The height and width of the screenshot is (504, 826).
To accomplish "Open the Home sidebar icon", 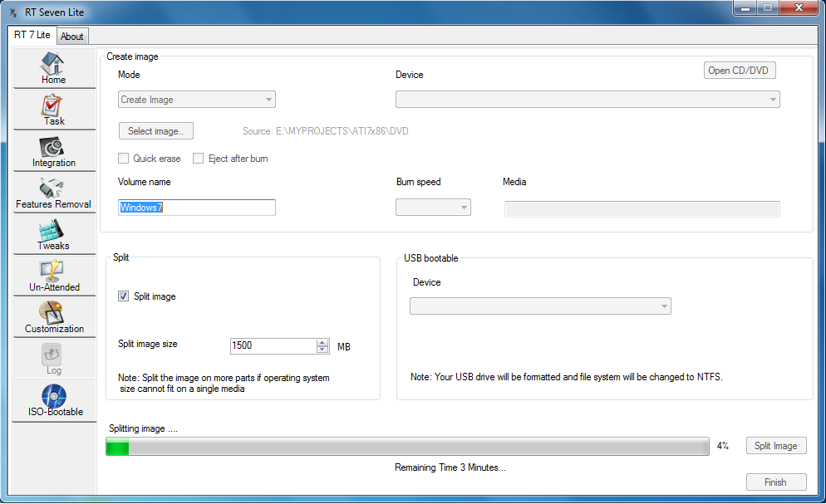I will click(x=54, y=68).
